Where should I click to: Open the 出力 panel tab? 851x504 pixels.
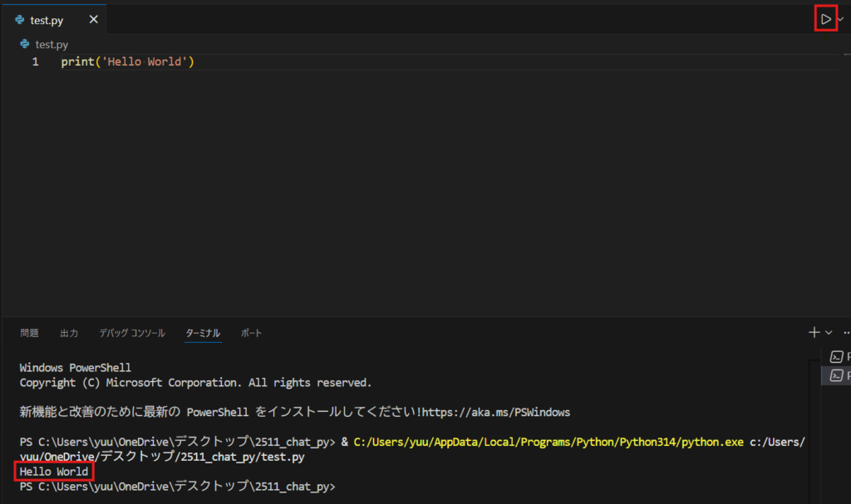click(69, 333)
